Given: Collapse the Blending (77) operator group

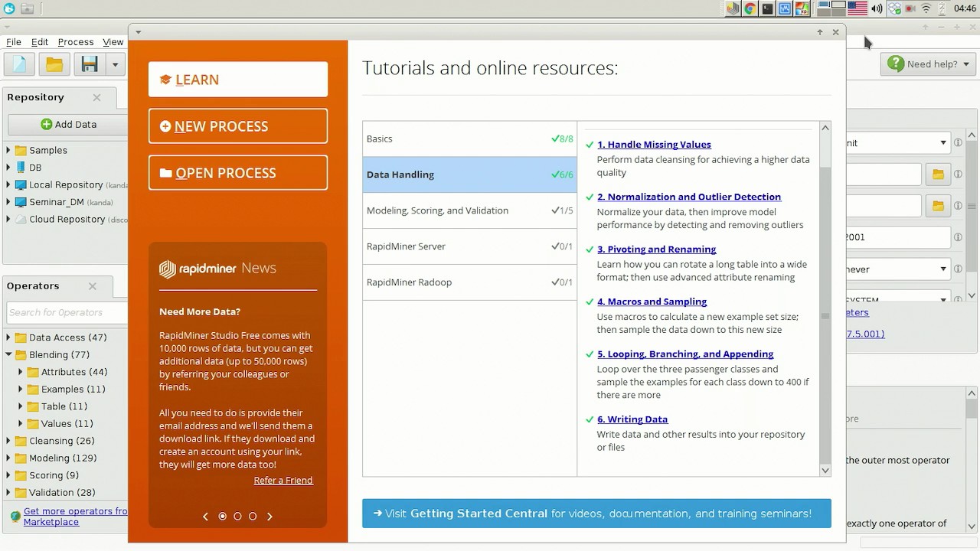Looking at the screenshot, I should (x=8, y=355).
